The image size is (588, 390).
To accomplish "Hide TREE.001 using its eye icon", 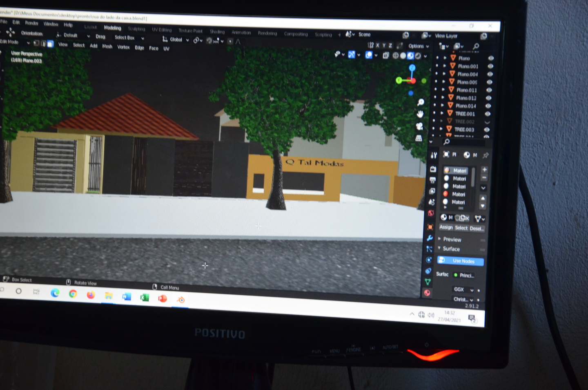I will [488, 114].
